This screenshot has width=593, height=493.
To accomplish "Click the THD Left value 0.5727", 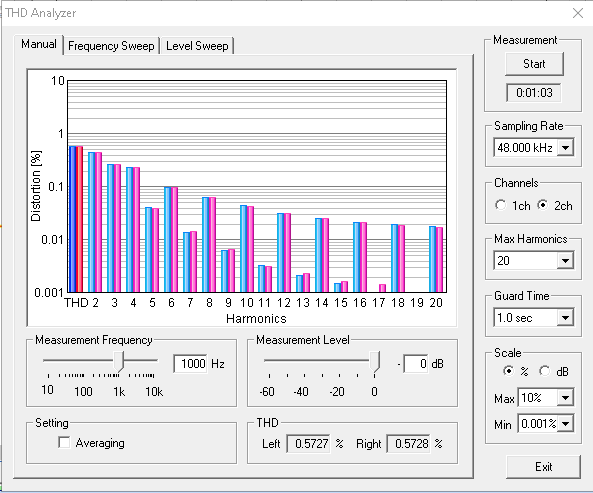I will (309, 443).
